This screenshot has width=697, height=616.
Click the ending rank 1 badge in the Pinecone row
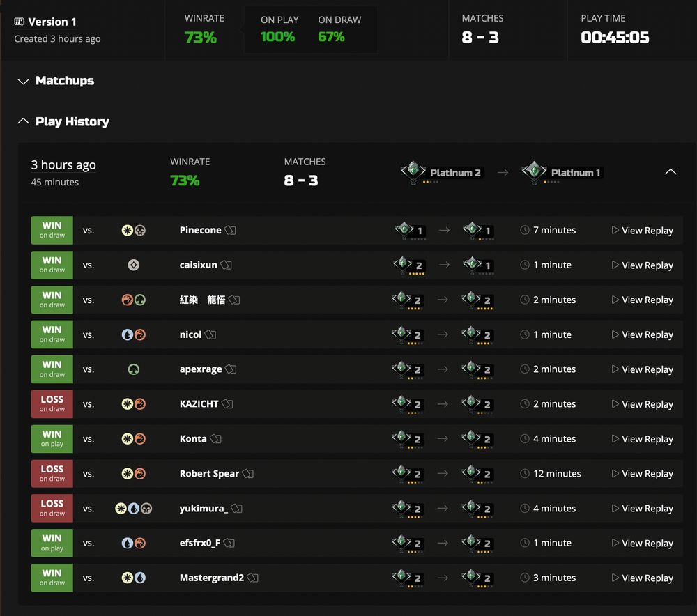click(x=479, y=230)
